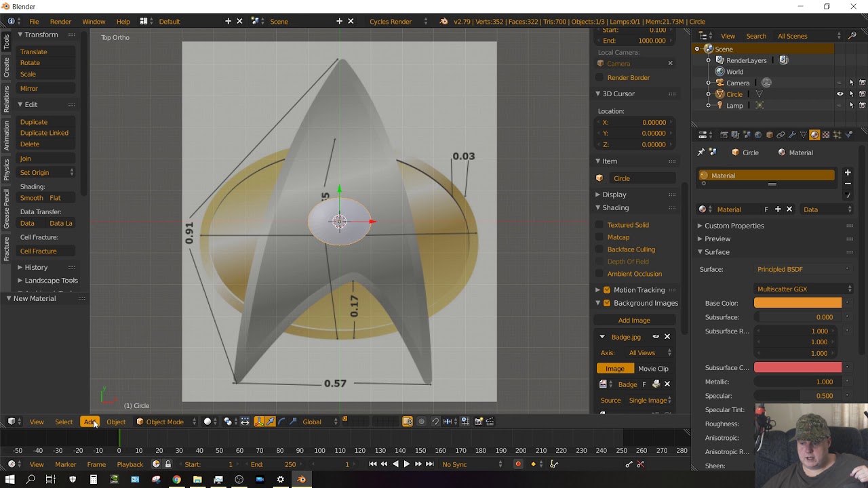Image resolution: width=868 pixels, height=488 pixels.
Task: Unlink material with the X button
Action: (789, 209)
